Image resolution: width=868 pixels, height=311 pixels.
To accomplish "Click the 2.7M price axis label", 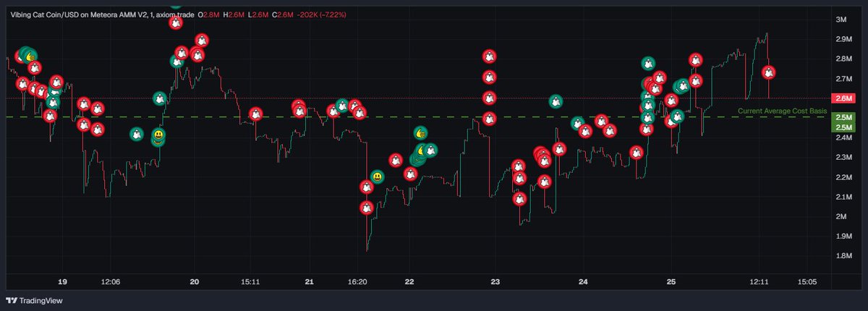I will click(843, 78).
